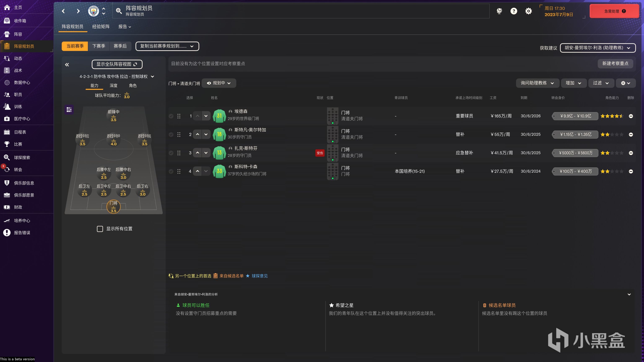Viewport: 644px width, 362px height.
Task: Move 斯特凡·奥尔特加 up in ranking
Action: coord(197,134)
